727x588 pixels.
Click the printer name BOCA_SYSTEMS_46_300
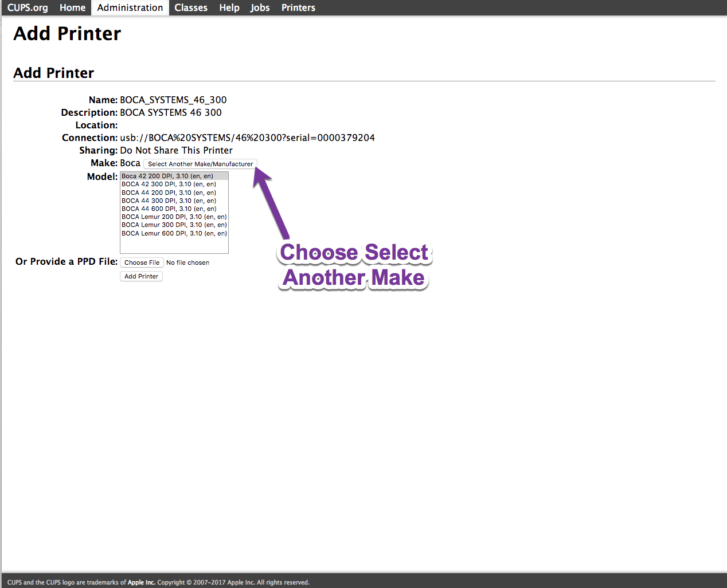[x=173, y=100]
